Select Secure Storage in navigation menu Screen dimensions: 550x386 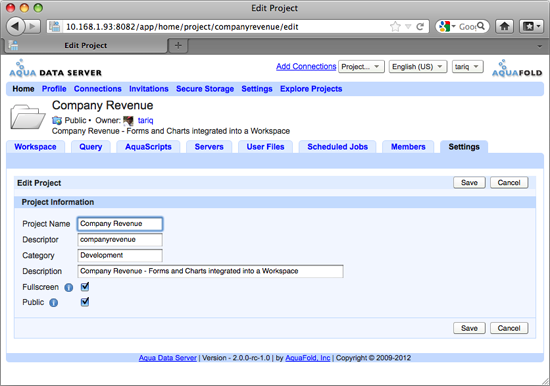[x=205, y=89]
